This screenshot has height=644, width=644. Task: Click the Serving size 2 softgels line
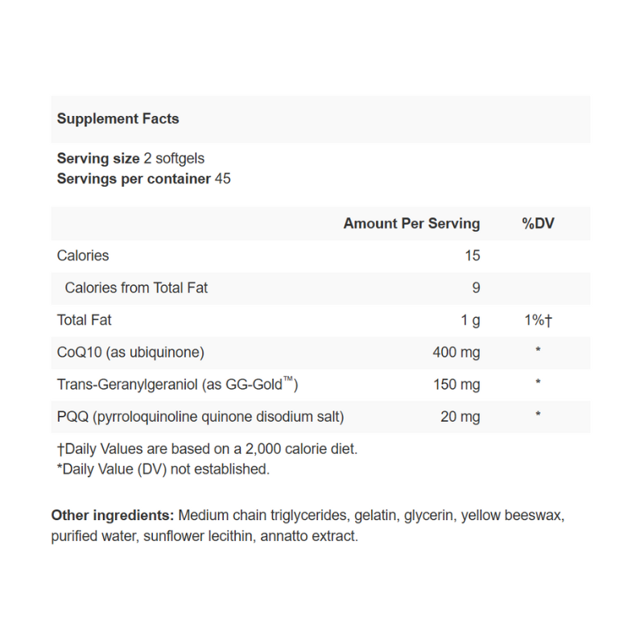tap(130, 159)
